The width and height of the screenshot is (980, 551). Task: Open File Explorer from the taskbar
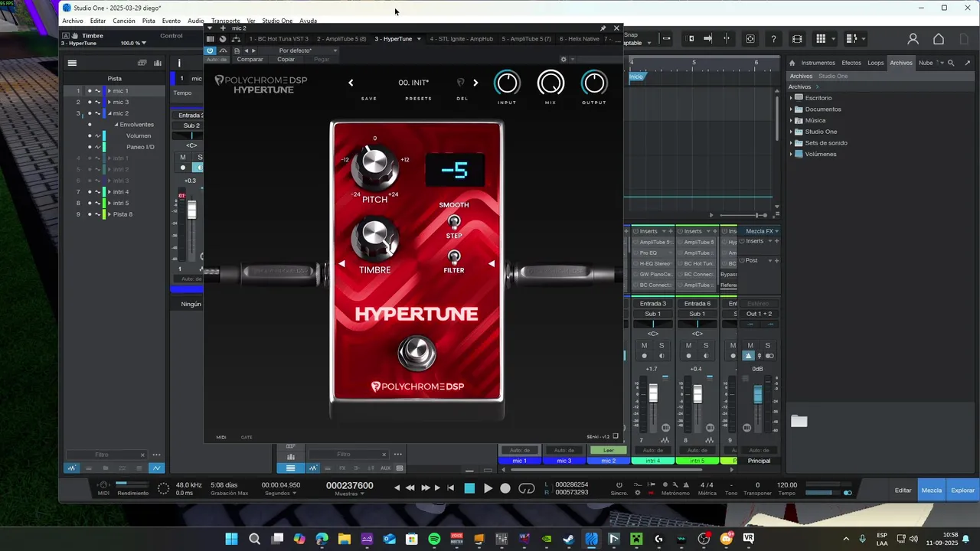click(x=345, y=539)
